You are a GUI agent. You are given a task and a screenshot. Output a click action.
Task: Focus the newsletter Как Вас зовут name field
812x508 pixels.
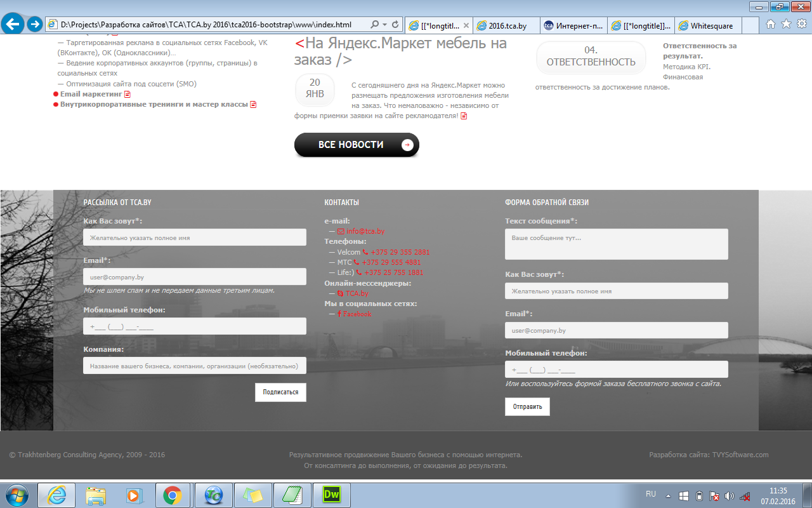point(195,237)
